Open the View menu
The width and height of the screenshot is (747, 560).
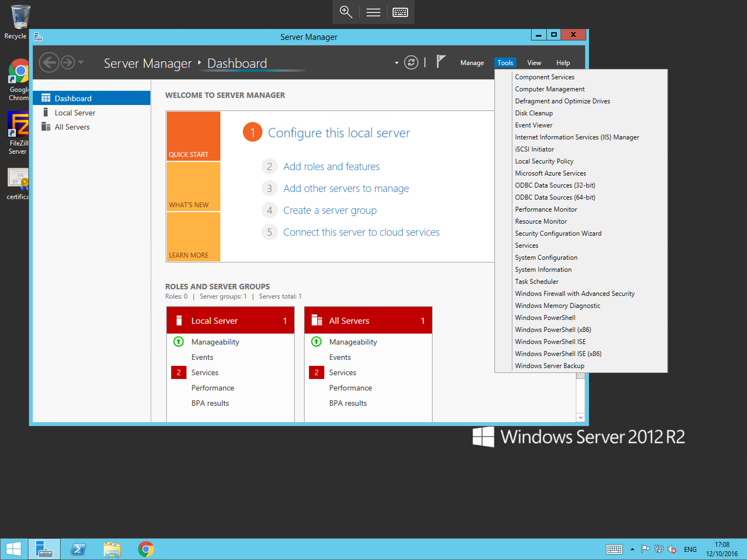click(534, 63)
